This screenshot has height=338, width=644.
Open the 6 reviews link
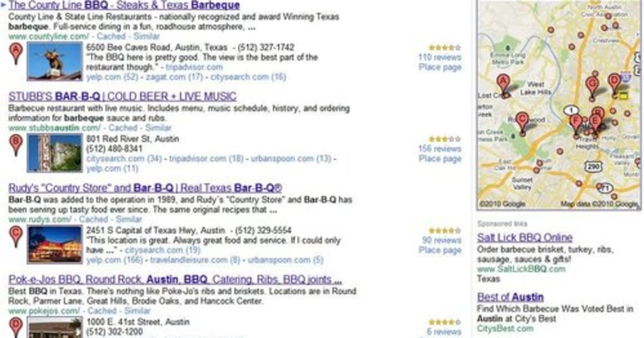tap(444, 332)
